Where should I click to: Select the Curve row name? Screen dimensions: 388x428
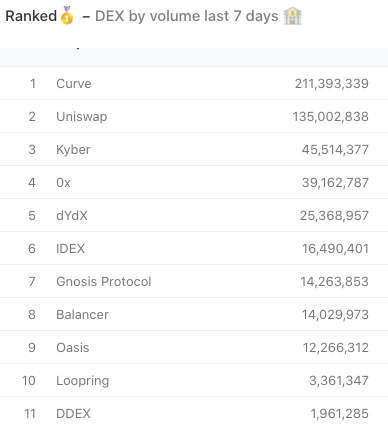(74, 83)
